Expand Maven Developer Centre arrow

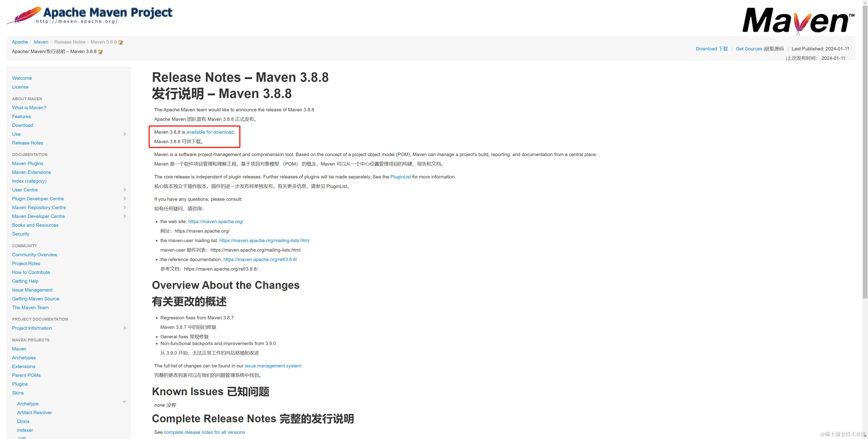(x=125, y=216)
